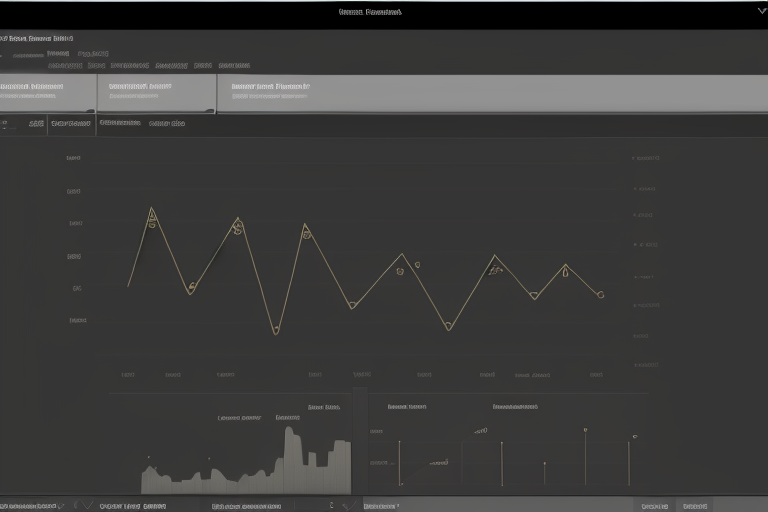Screen dimensions: 768x512
Task: Click the chevron in the top-right corner
Action: coord(760,11)
